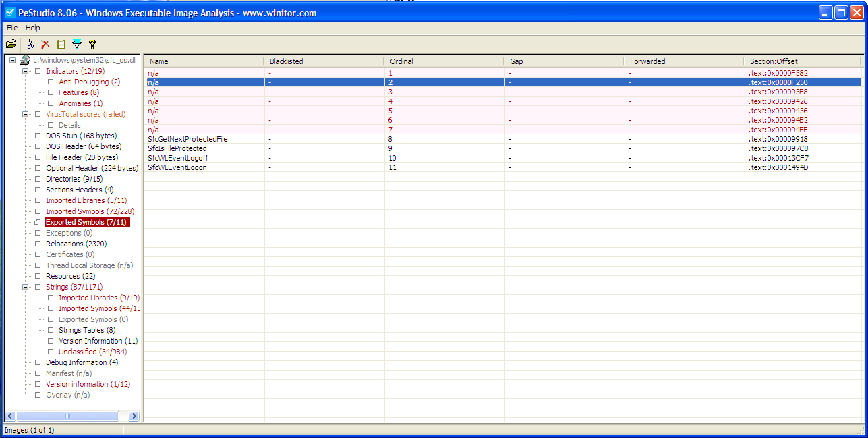Image resolution: width=868 pixels, height=438 pixels.
Task: Collapse the Indicators tree node
Action: [x=26, y=71]
